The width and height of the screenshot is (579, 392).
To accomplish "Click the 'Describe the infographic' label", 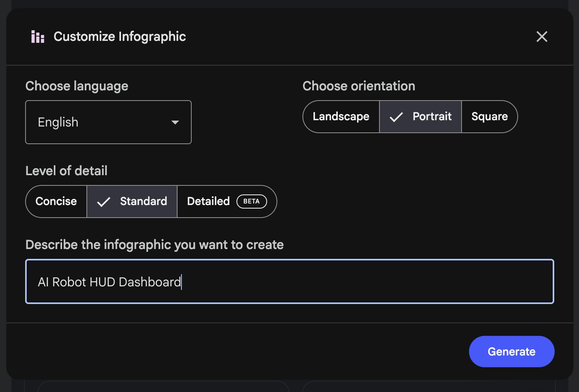I will pyautogui.click(x=154, y=245).
